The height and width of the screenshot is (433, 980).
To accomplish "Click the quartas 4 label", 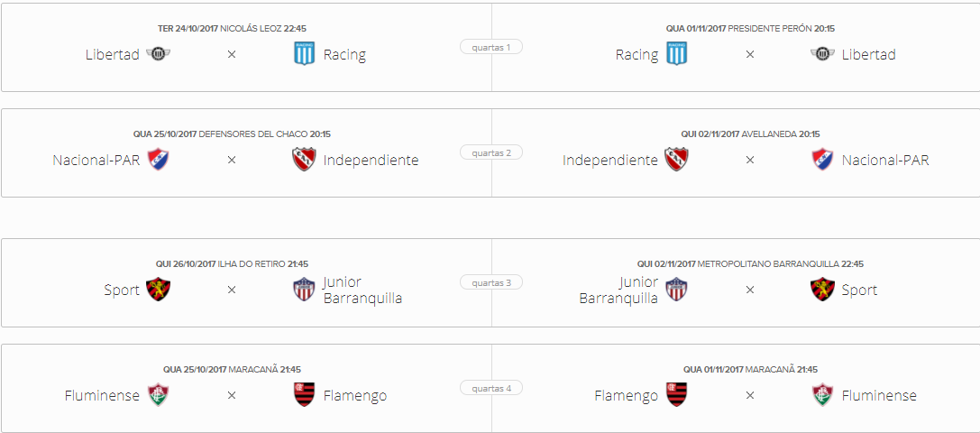I will pos(491,389).
